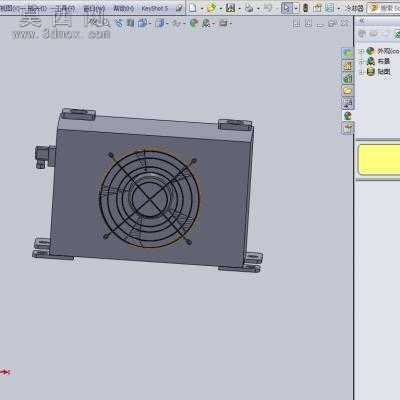Viewport: 400px width, 400px height.
Task: Click the View Settings monitor icon
Action: (x=223, y=23)
